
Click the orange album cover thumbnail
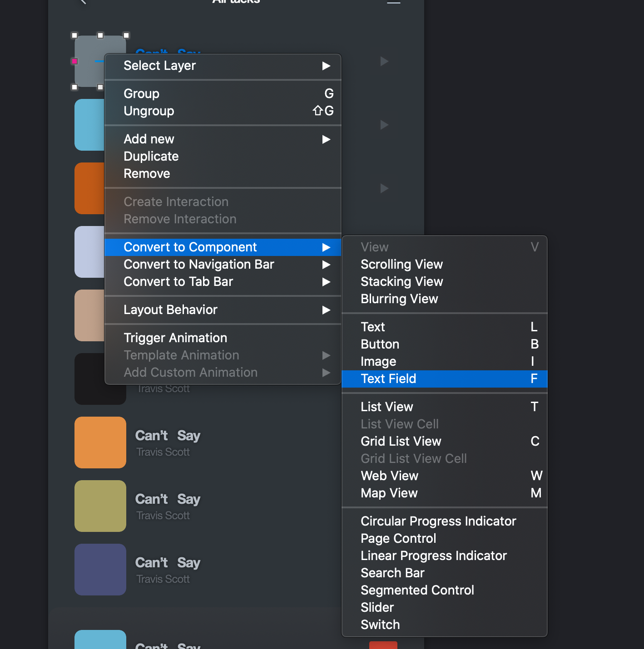(100, 442)
